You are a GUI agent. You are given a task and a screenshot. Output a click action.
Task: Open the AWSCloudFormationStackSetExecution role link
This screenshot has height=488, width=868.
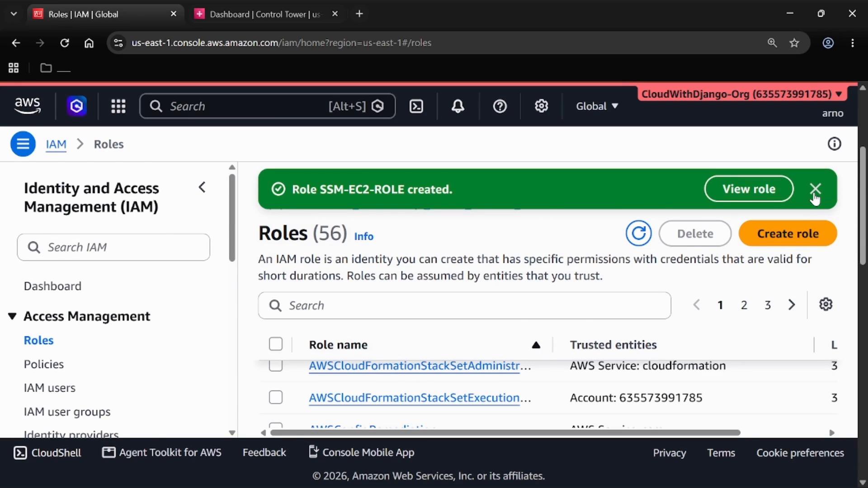(420, 398)
